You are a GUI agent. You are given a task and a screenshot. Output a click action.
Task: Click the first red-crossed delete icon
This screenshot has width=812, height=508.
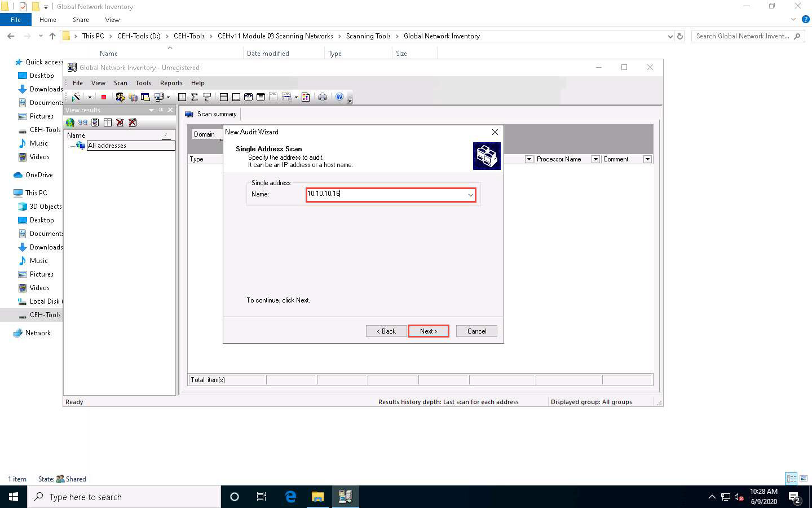click(120, 122)
